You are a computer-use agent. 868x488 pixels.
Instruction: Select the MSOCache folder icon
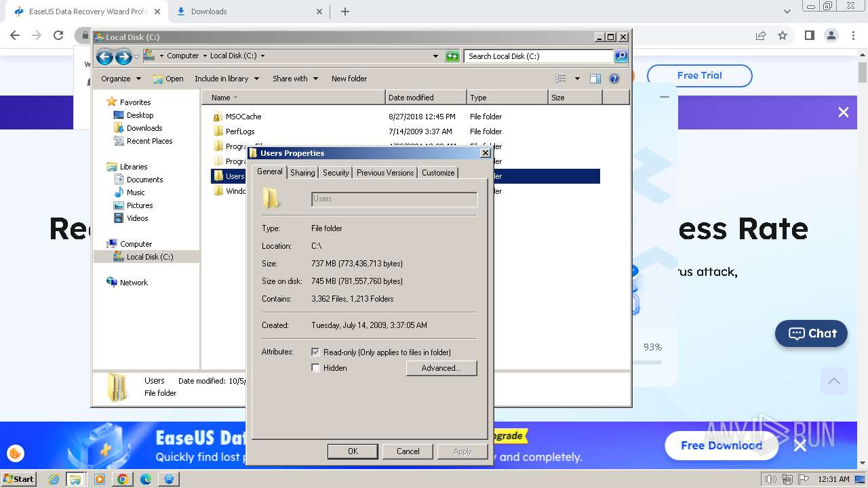tap(218, 117)
